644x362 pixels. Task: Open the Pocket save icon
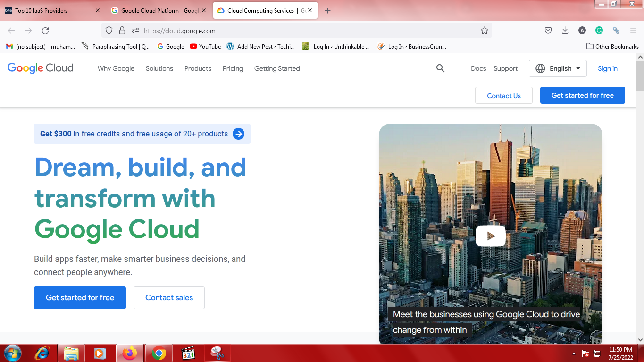(548, 30)
